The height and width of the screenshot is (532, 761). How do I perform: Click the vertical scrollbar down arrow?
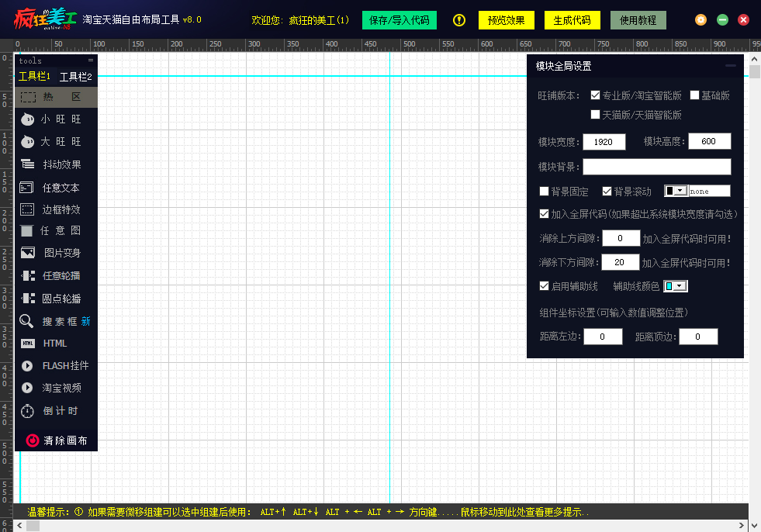pos(754,525)
